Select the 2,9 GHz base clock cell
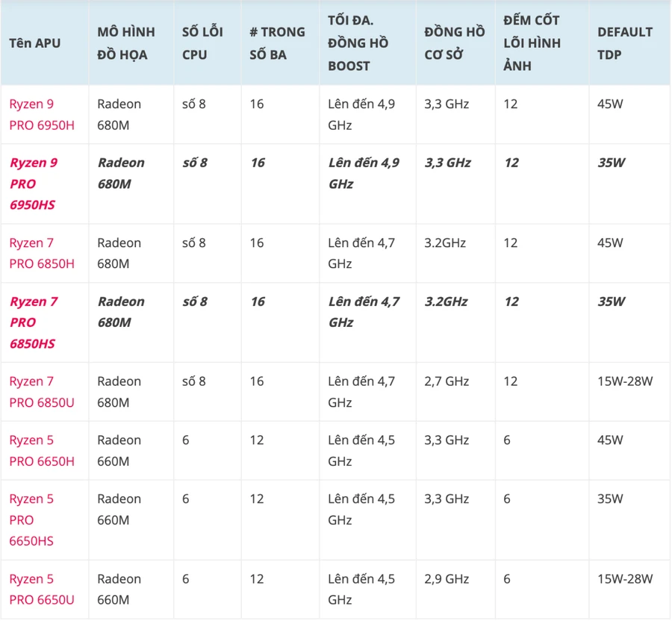Screen dimensions: 672x621 click(x=447, y=579)
